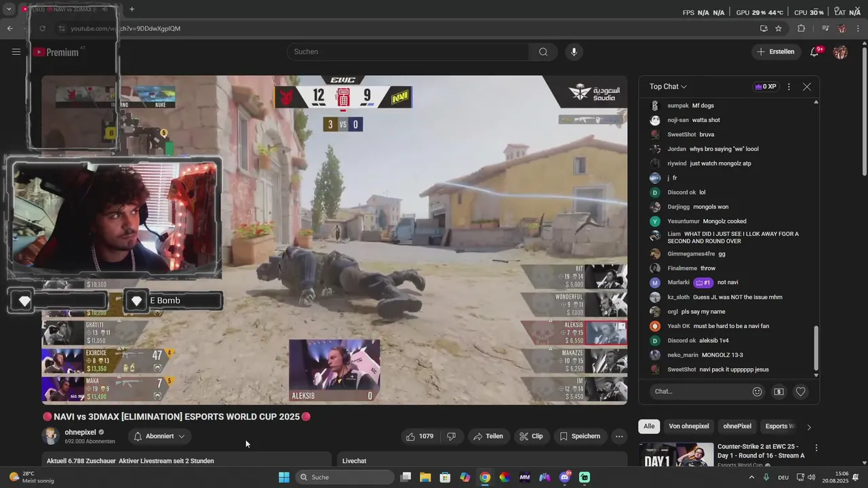Open a new browser tab
The width and height of the screenshot is (868, 488).
[x=132, y=9]
